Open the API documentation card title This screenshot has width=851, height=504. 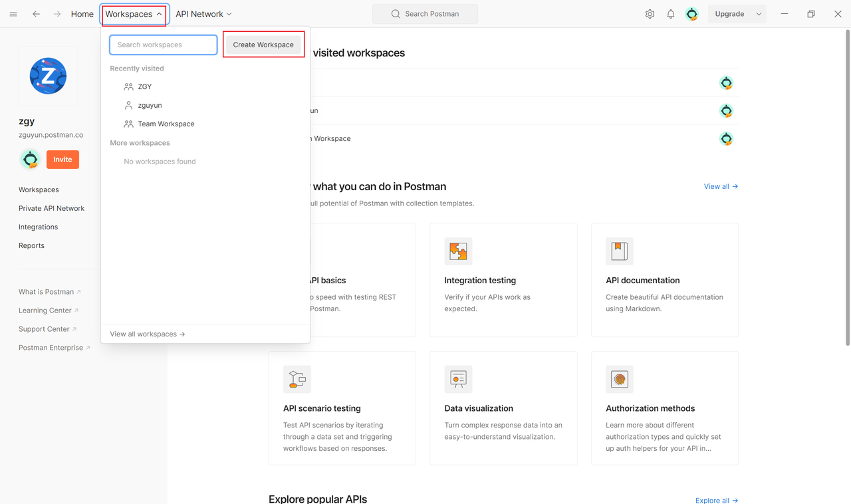(643, 281)
